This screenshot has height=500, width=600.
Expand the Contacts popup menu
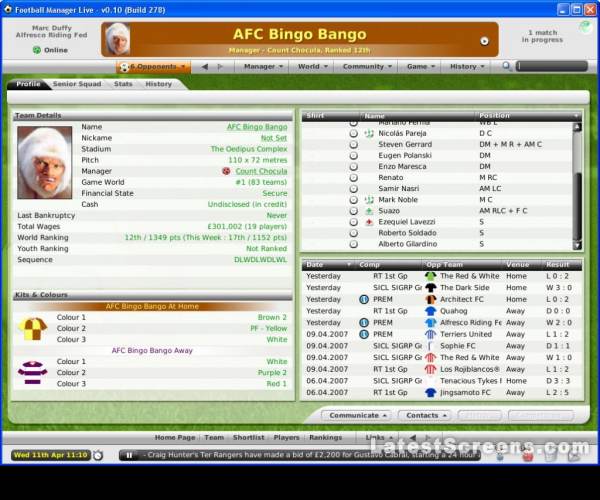point(426,415)
